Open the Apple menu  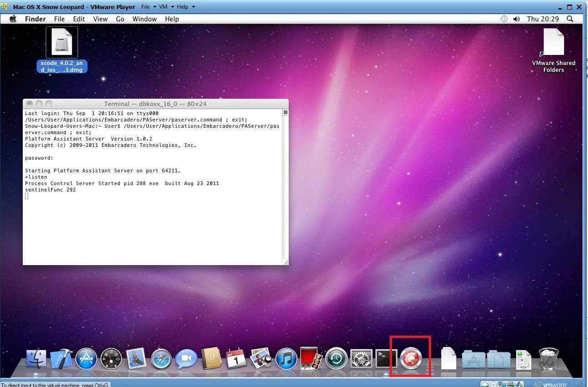(x=13, y=19)
